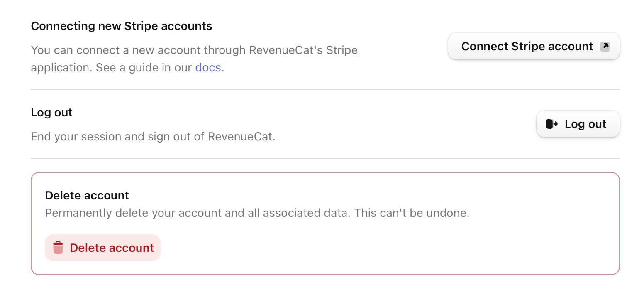Click the door exit icon inside Log out button

(552, 124)
